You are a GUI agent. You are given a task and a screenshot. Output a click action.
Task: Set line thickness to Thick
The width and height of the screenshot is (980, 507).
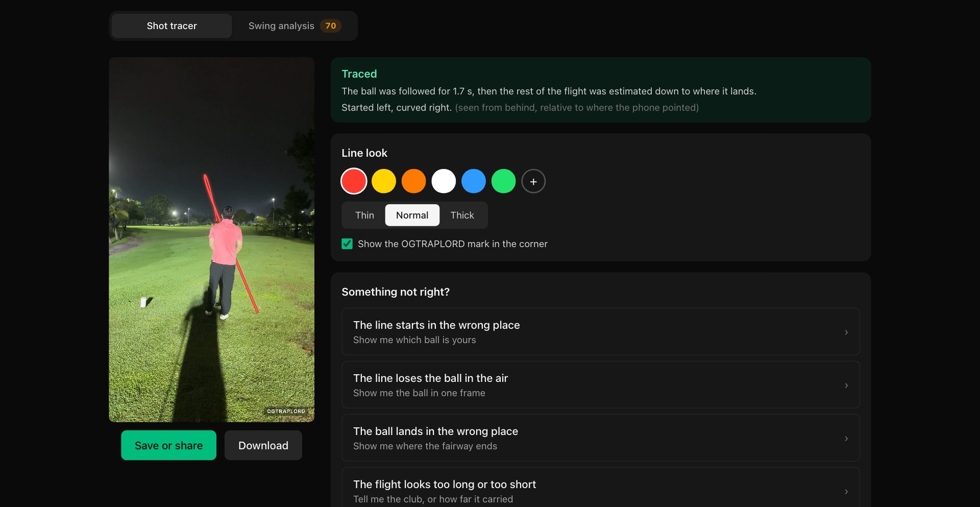pyautogui.click(x=462, y=215)
